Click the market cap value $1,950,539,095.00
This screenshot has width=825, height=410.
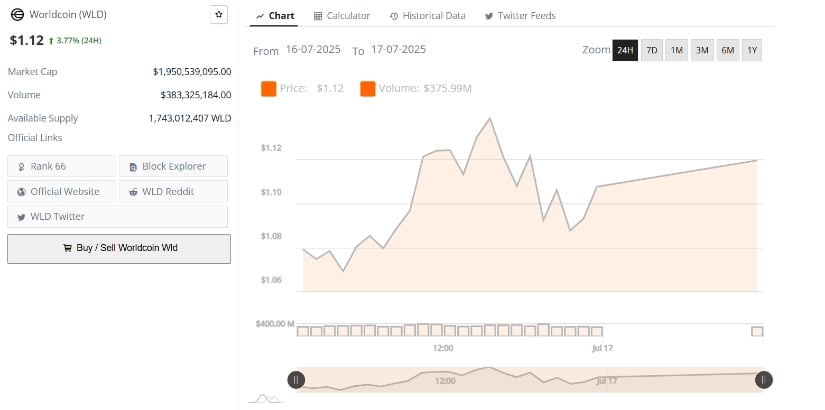click(192, 72)
